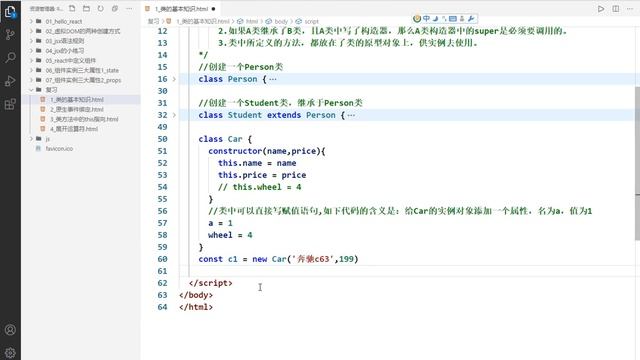The image size is (640, 360).
Task: Open the Explorer view in activity bar
Action: pos(10,12)
